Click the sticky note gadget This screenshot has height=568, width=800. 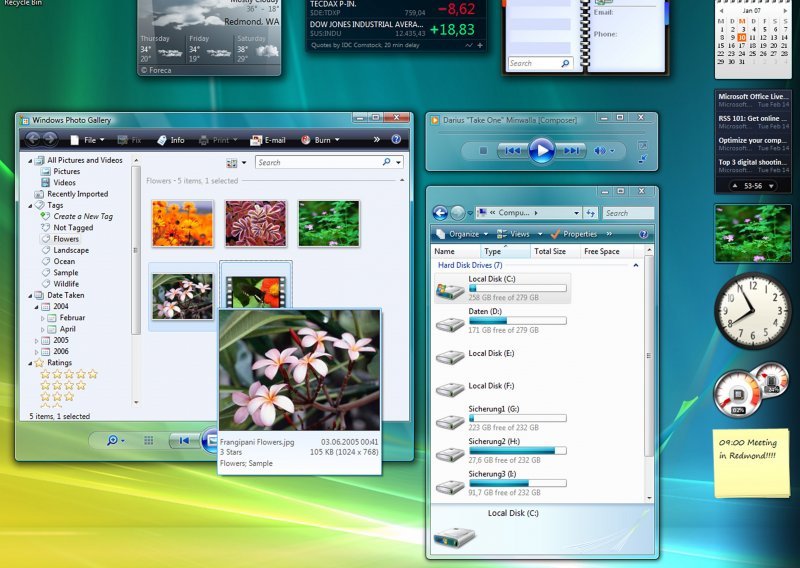click(x=752, y=463)
